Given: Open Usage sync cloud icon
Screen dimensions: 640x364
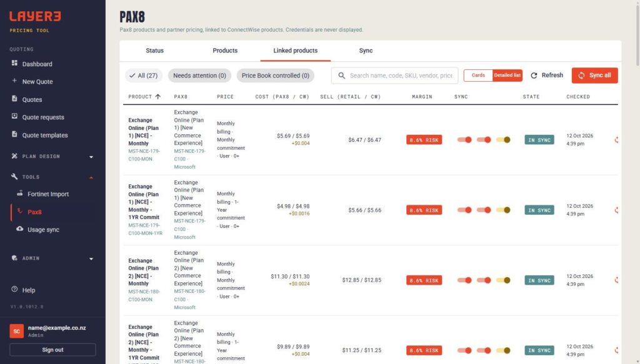Looking at the screenshot, I should (19, 229).
